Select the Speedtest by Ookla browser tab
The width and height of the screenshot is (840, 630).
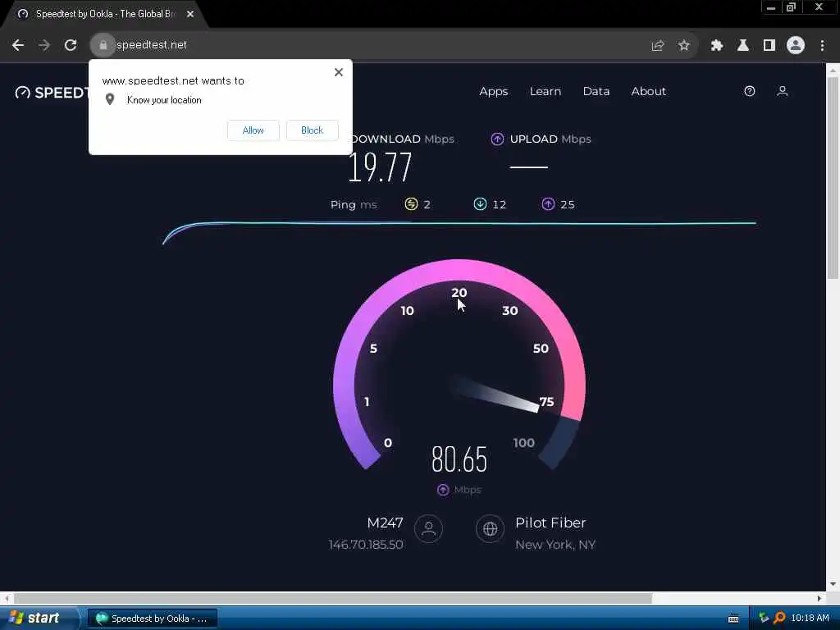(x=105, y=14)
